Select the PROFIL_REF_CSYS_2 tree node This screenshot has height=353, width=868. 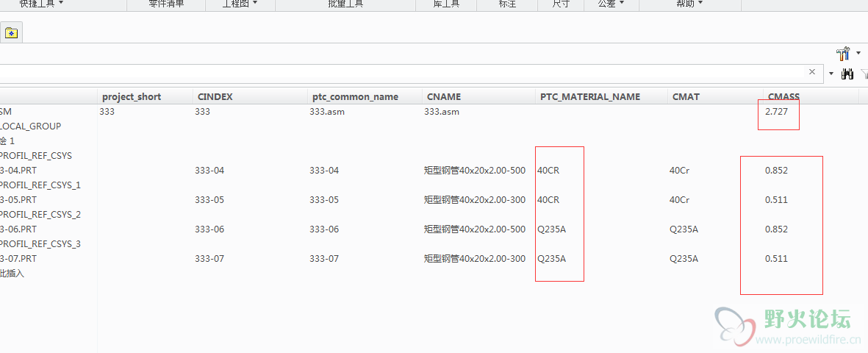pos(40,214)
